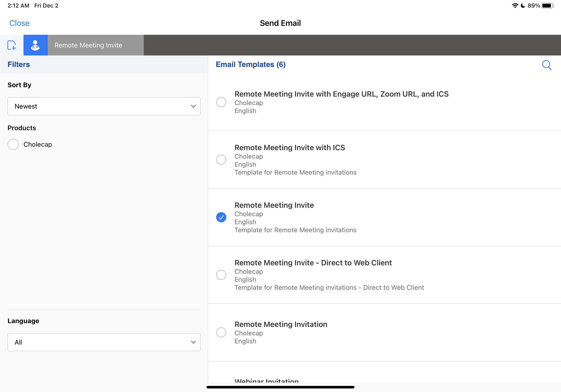
Task: Click the Language dropdown chevron arrow
Action: click(x=193, y=342)
